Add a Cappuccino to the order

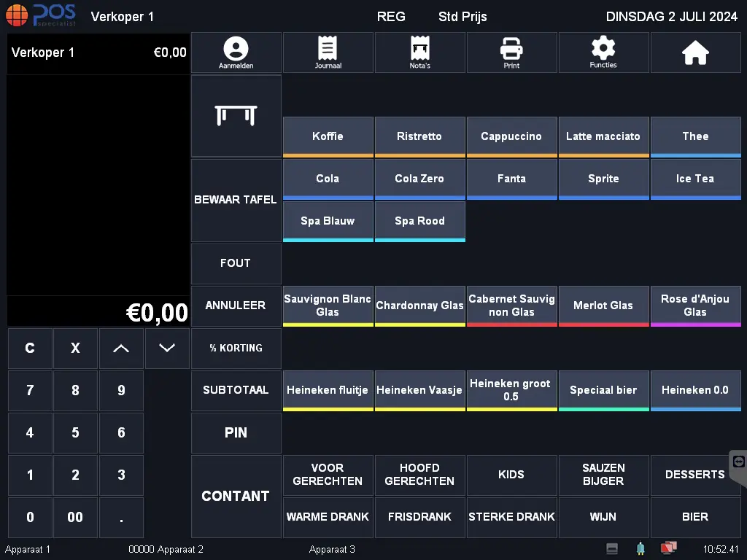click(511, 136)
